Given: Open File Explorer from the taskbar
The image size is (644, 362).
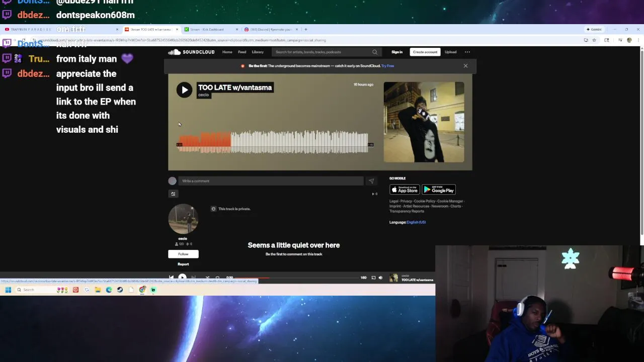Looking at the screenshot, I should [x=98, y=290].
